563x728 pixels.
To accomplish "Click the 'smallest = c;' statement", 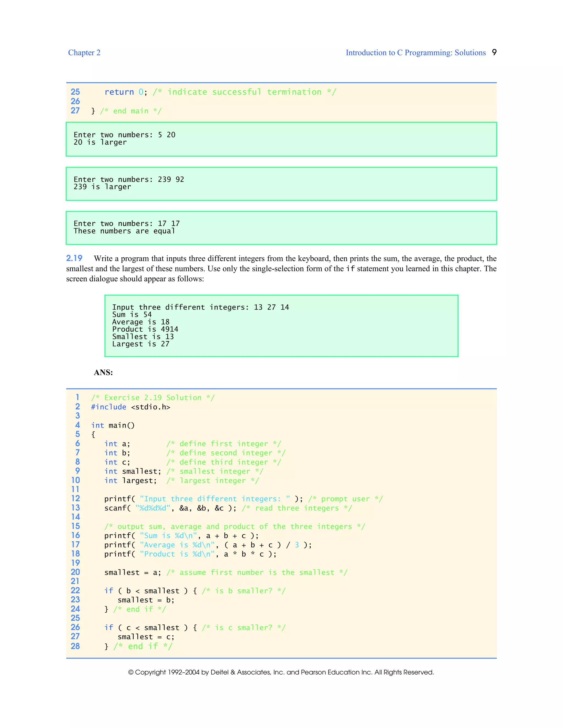I will click(146, 637).
